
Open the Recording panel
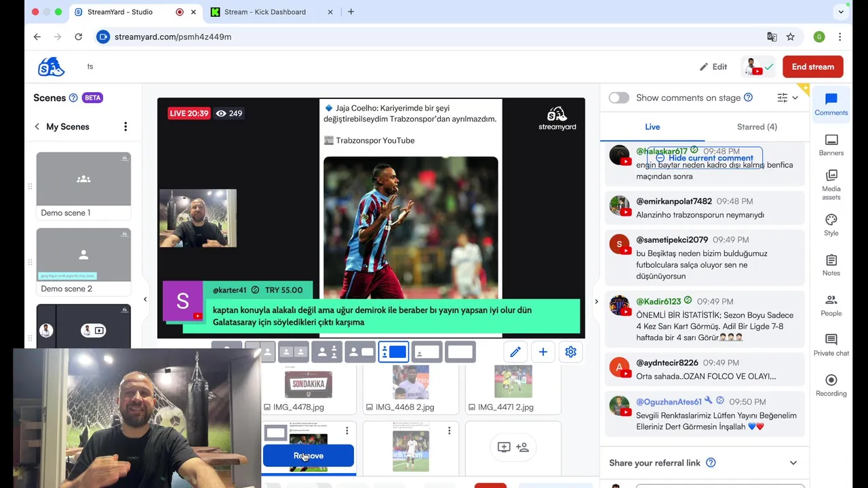831,385
